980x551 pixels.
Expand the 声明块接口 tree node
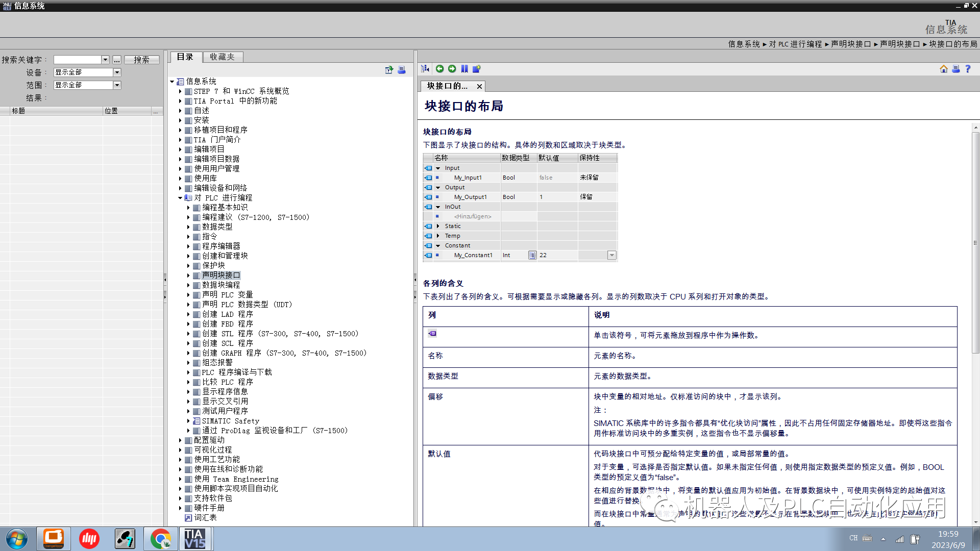click(188, 275)
